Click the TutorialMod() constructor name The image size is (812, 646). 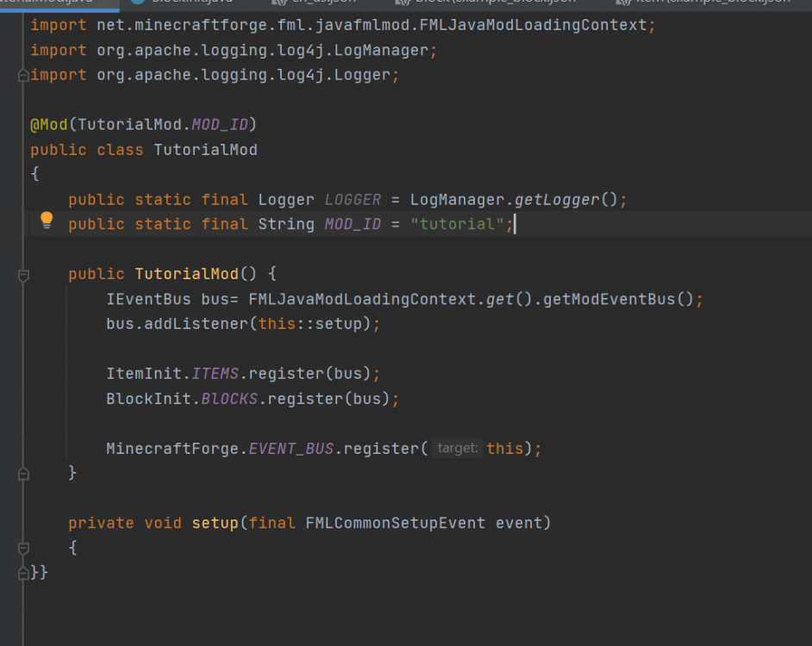coord(186,274)
